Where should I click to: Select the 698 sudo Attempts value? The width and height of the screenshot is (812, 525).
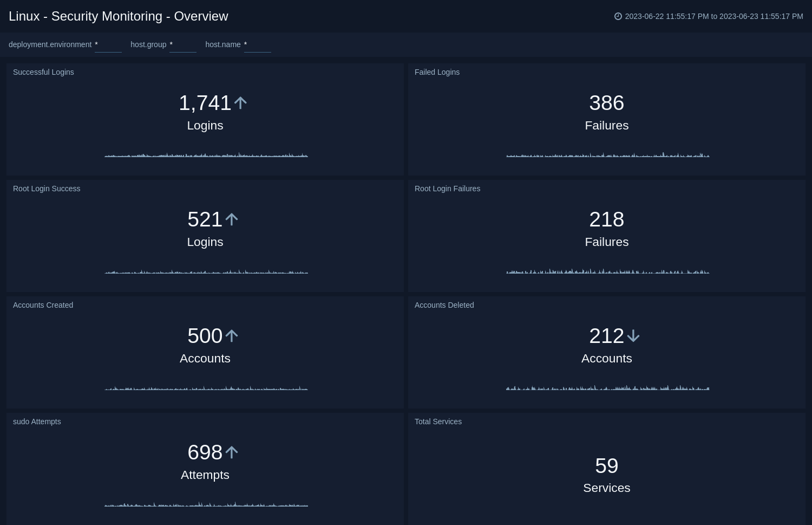point(205,452)
